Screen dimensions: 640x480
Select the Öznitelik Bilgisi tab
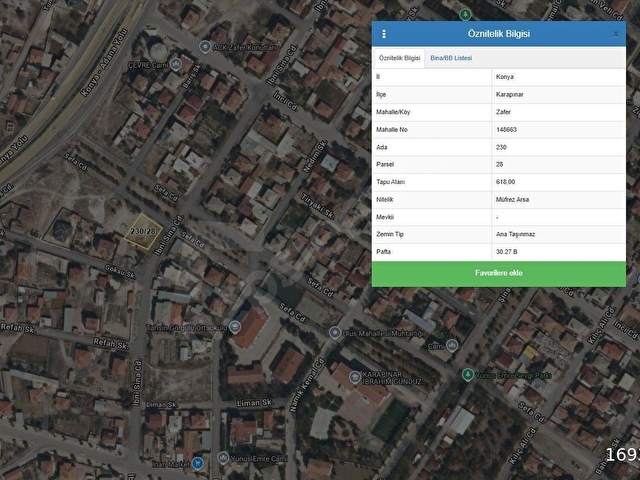point(399,58)
